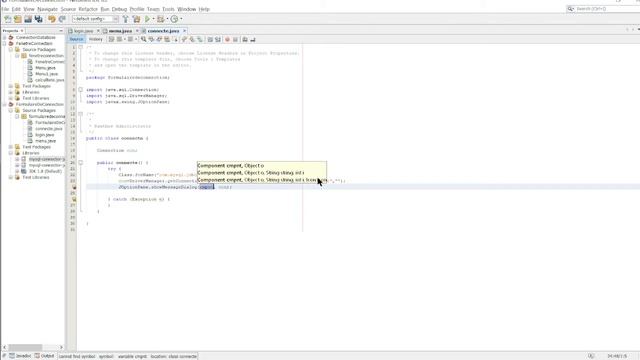Expand the JDK 1.8 (Default) node
Screen dimensions: 640x360
click(17, 171)
